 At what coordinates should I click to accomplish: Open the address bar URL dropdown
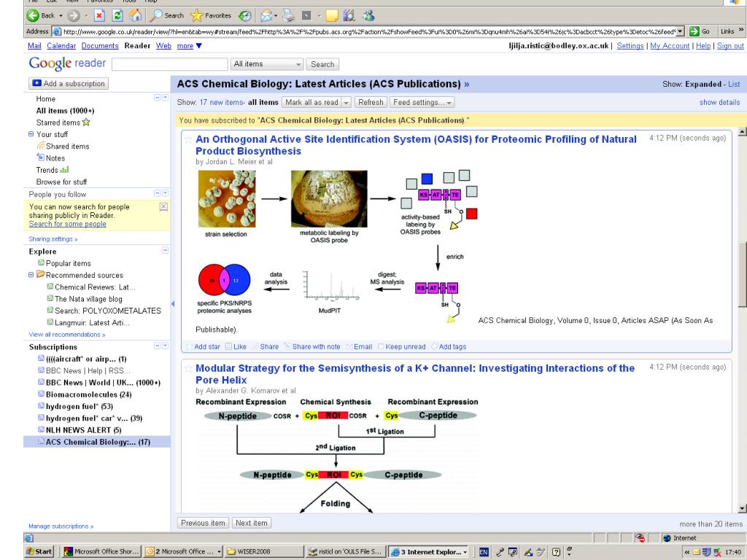coord(680,31)
